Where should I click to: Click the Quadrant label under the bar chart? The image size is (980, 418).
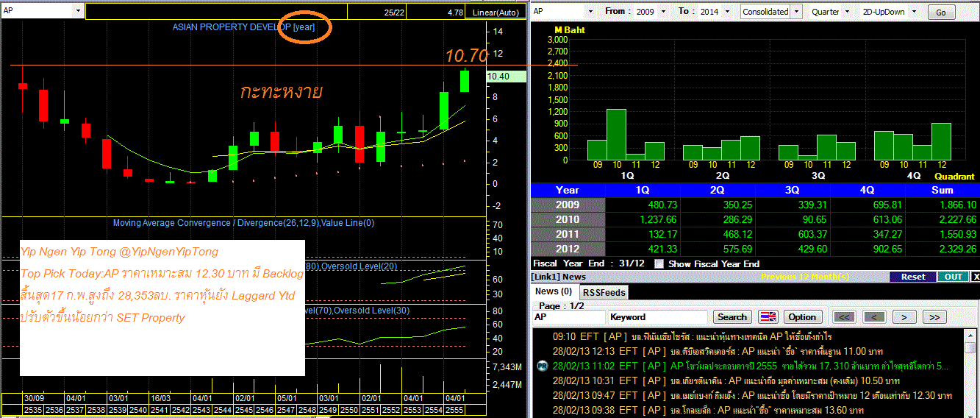(954, 177)
